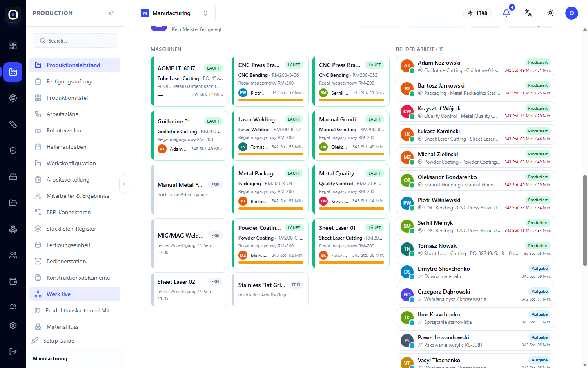Screen dimensions: 588x368
Task: Select worker Dmytro Shevchenko
Action: [475, 272]
